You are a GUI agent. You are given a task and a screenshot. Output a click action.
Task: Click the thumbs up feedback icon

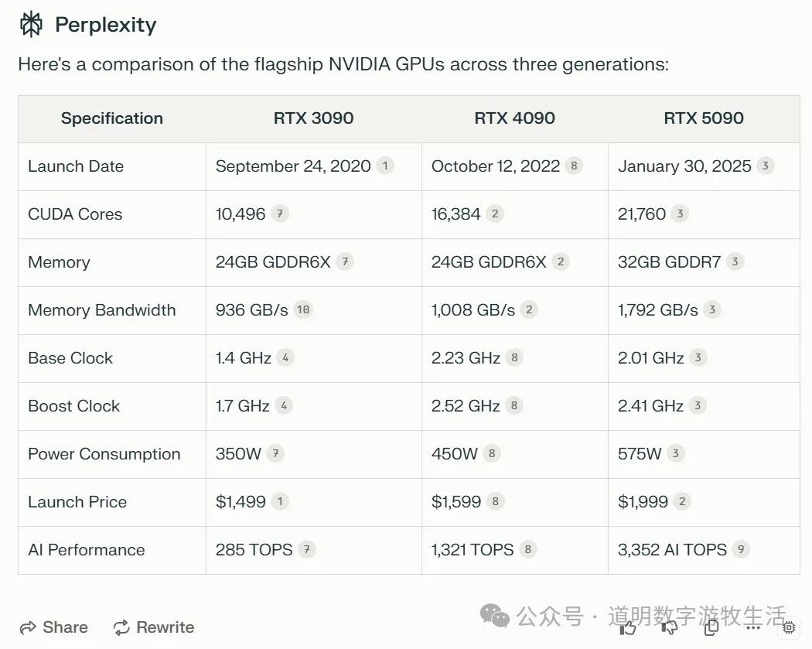[629, 628]
